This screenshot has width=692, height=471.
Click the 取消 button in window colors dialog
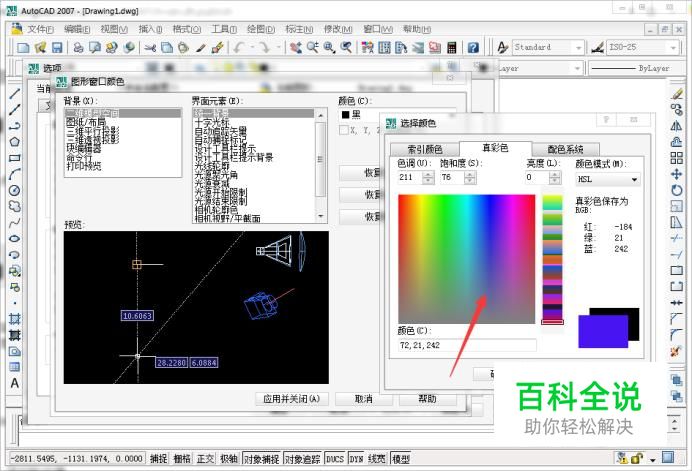[364, 399]
